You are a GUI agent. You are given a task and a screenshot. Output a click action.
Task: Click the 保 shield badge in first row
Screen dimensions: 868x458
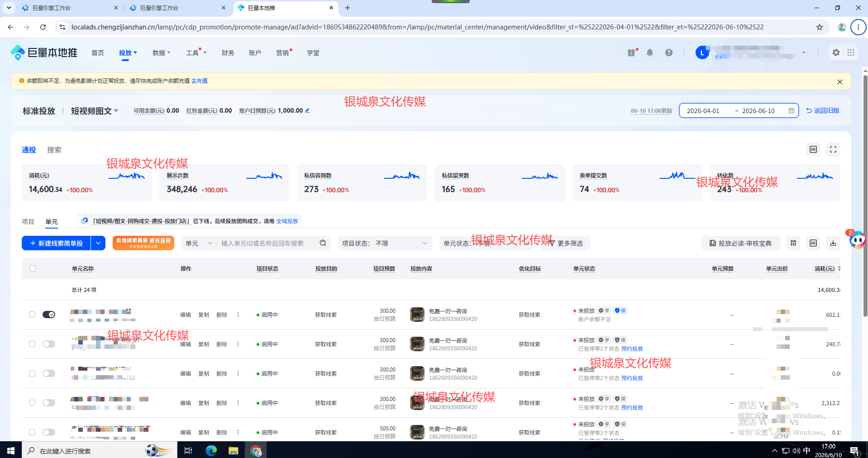(x=620, y=310)
